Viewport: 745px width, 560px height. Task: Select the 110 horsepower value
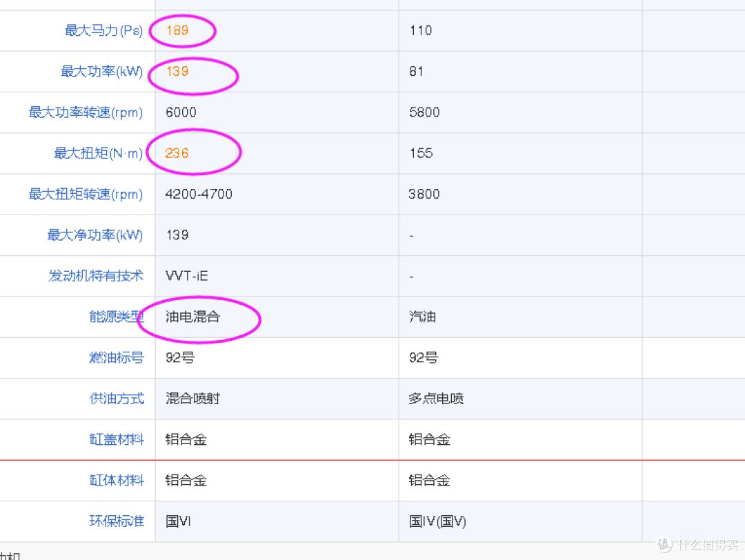(421, 30)
